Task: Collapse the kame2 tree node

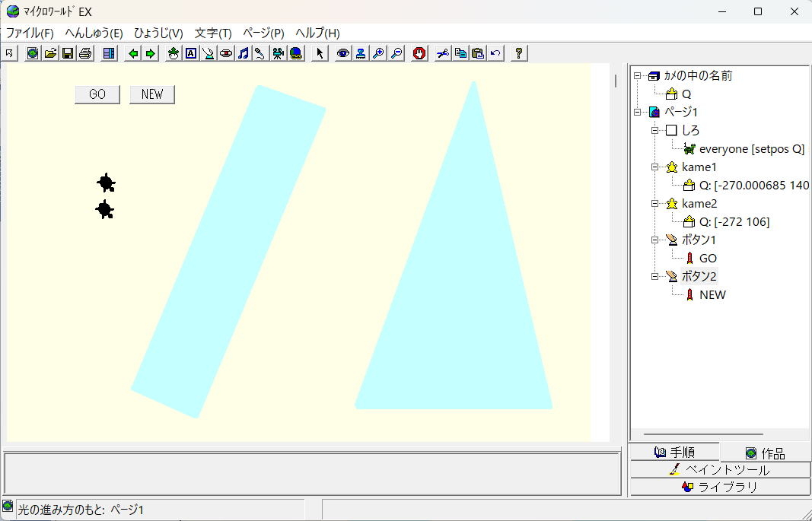Action: tap(654, 203)
